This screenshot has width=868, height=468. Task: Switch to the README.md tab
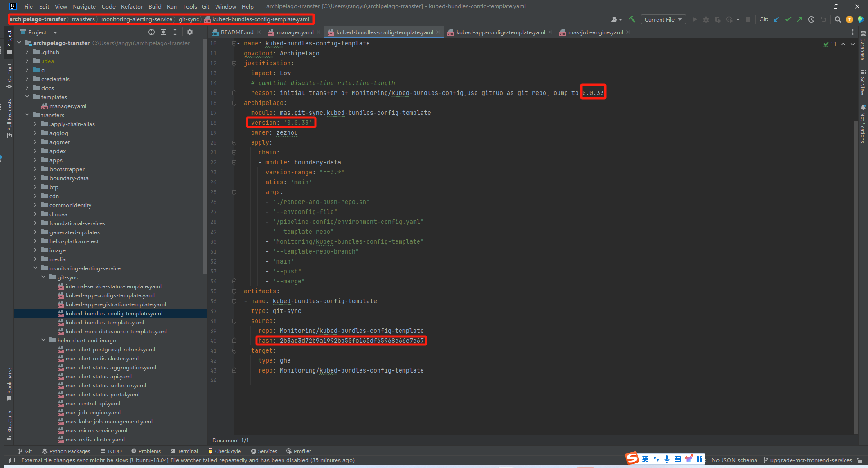point(237,32)
